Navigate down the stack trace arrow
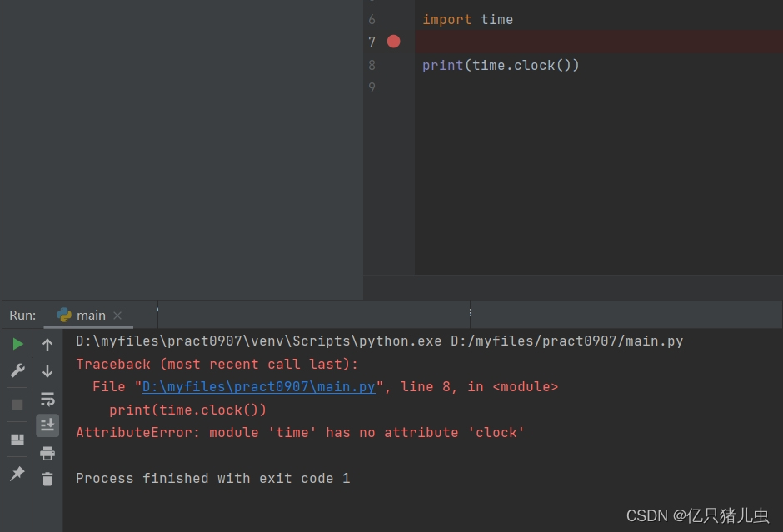This screenshot has height=532, width=783. coord(47,370)
